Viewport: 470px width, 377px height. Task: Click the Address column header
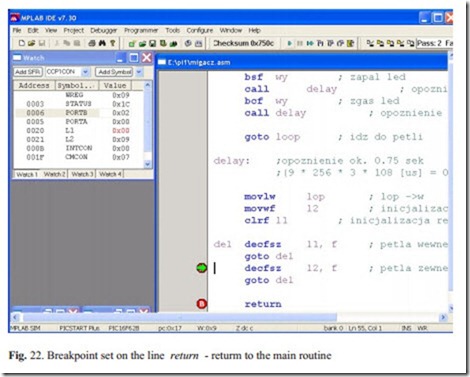pyautogui.click(x=34, y=86)
